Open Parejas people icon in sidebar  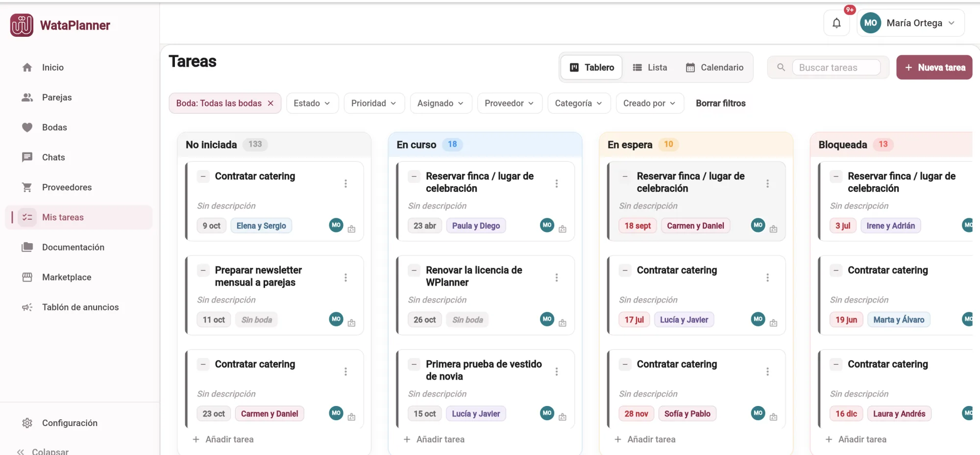pos(27,97)
